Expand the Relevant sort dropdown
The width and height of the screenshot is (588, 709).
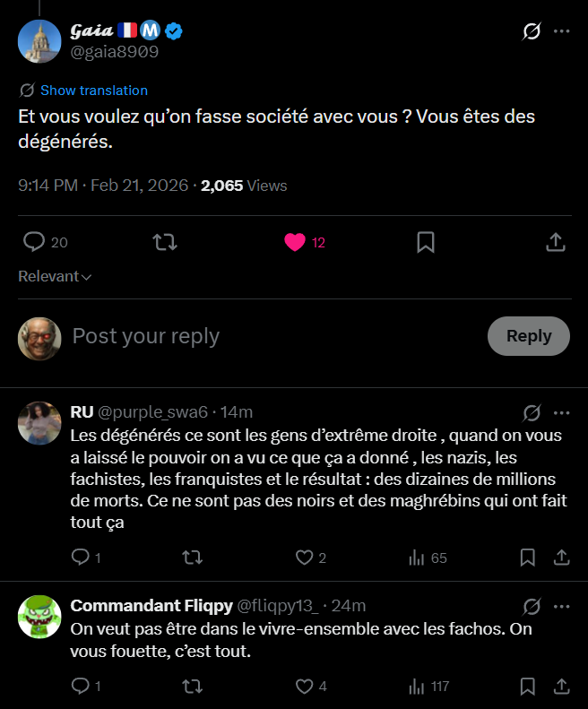[55, 277]
